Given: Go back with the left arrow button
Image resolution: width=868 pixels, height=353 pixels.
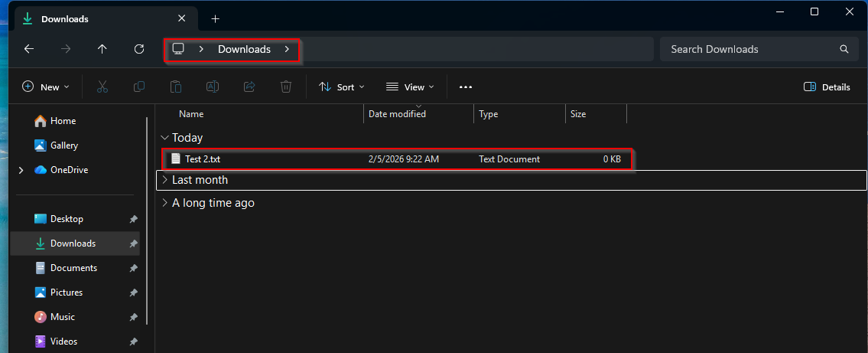Looking at the screenshot, I should coord(29,49).
